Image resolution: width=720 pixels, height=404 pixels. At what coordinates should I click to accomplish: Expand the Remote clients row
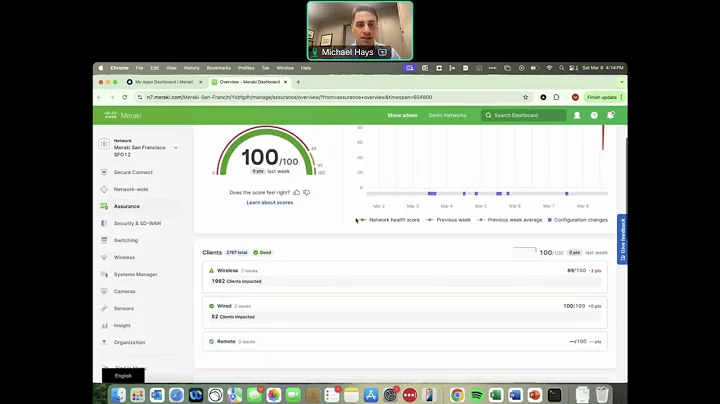pos(405,342)
